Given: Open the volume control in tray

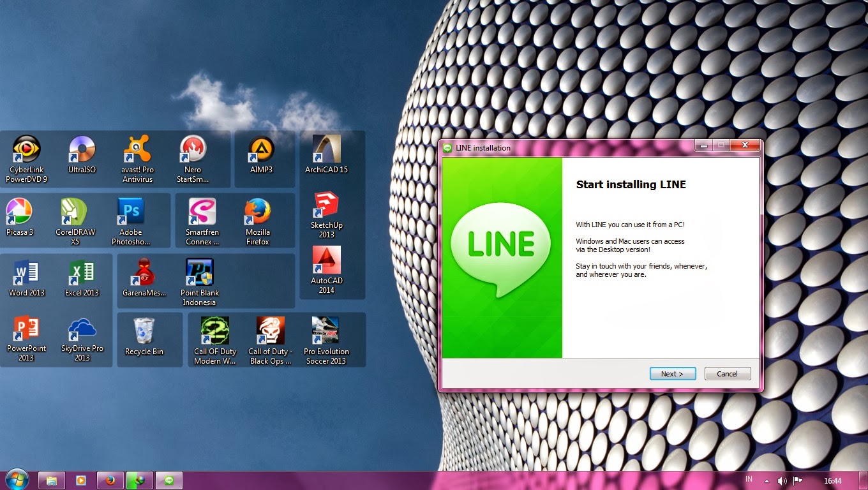Looking at the screenshot, I should coord(782,481).
